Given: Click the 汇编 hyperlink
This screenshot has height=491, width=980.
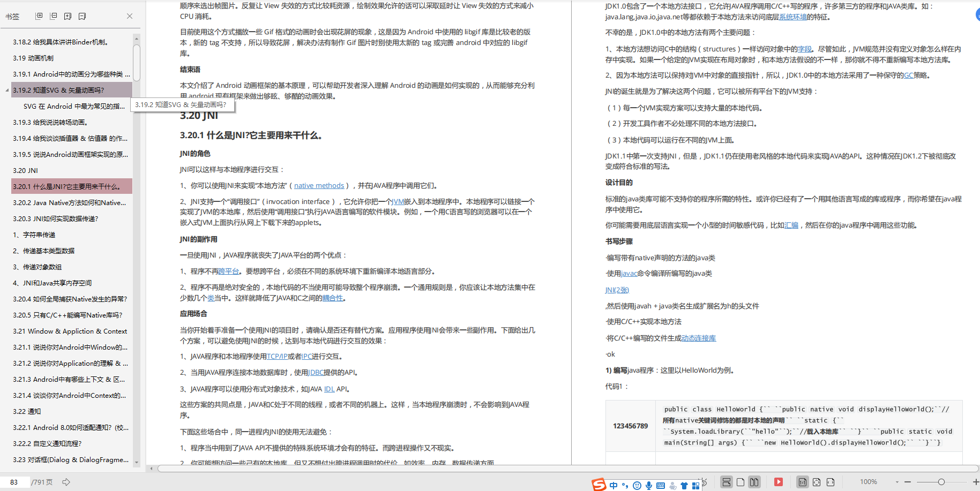Looking at the screenshot, I should tap(791, 225).
